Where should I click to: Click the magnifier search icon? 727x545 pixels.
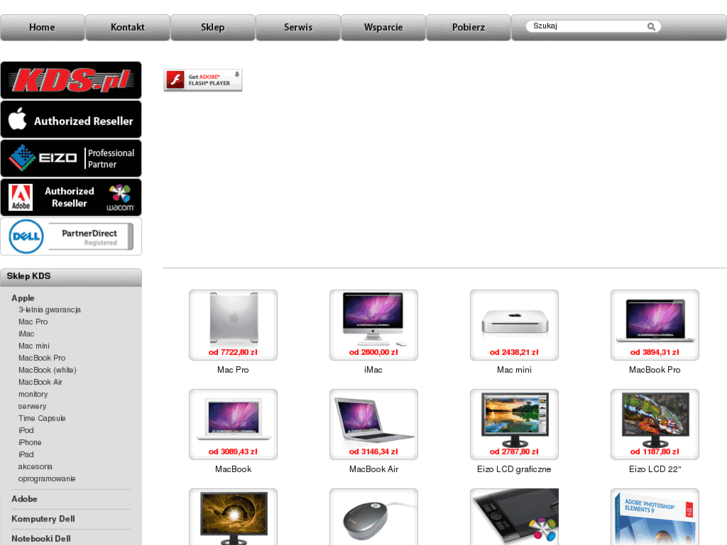coord(651,26)
